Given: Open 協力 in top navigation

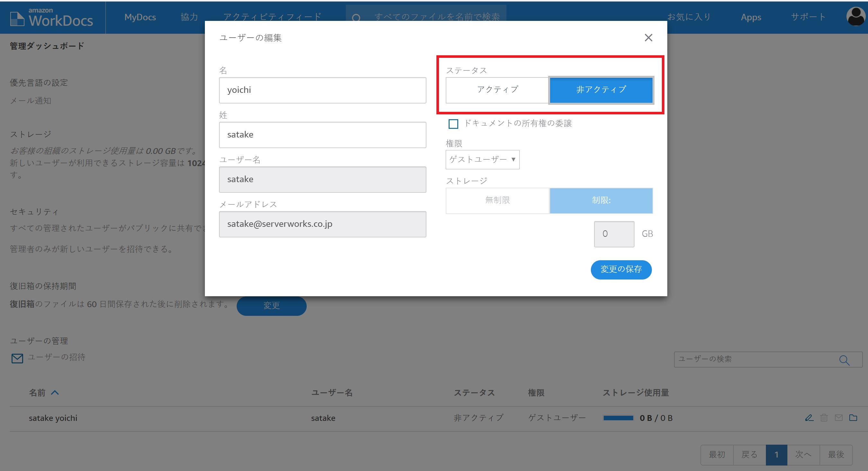Looking at the screenshot, I should [x=189, y=17].
